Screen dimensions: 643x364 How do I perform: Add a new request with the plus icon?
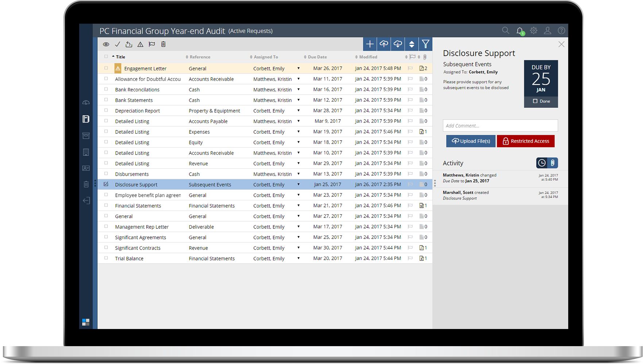click(x=369, y=44)
